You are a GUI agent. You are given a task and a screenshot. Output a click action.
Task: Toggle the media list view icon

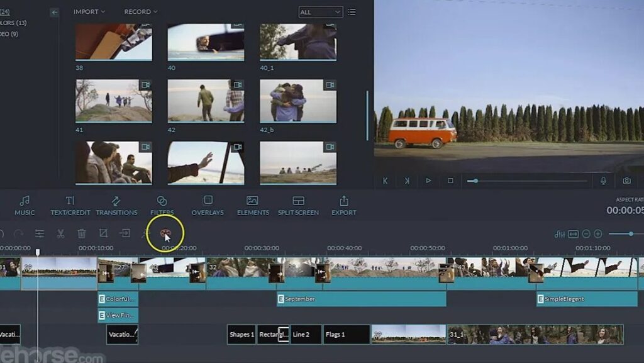point(352,12)
